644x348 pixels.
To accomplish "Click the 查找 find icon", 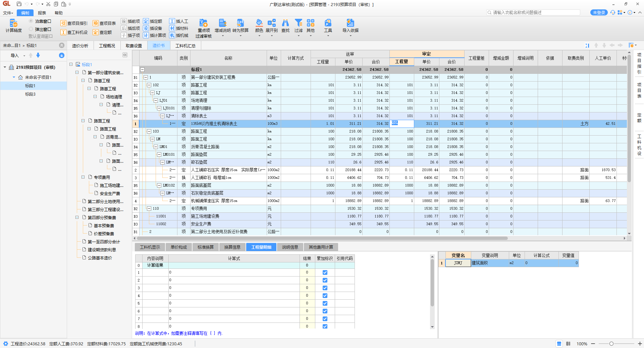I will coord(285,26).
